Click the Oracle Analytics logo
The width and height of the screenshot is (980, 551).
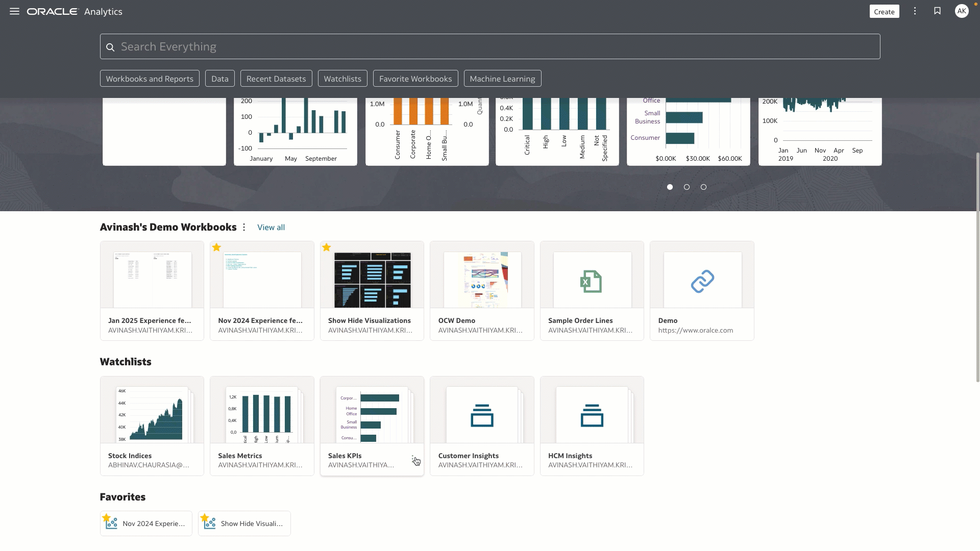tap(53, 11)
